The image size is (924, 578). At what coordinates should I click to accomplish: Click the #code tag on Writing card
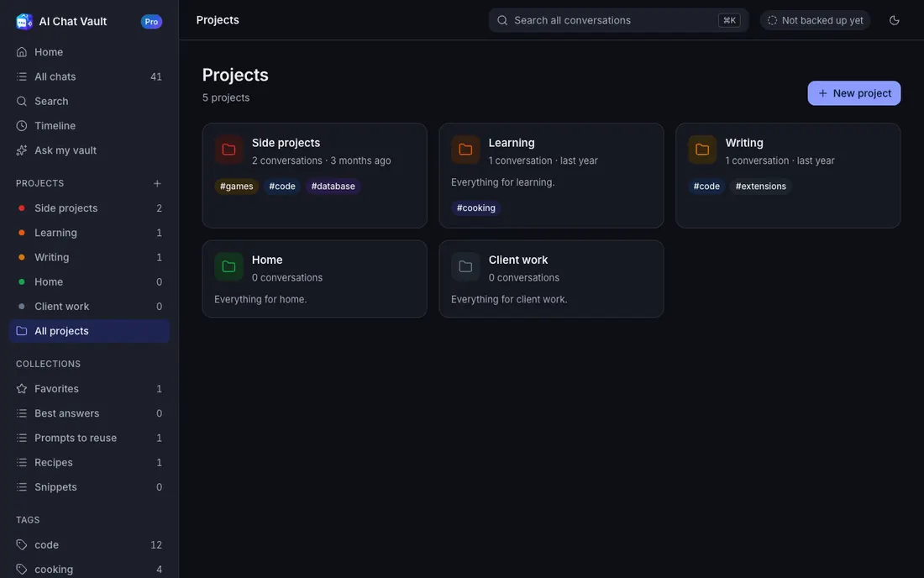pos(706,187)
